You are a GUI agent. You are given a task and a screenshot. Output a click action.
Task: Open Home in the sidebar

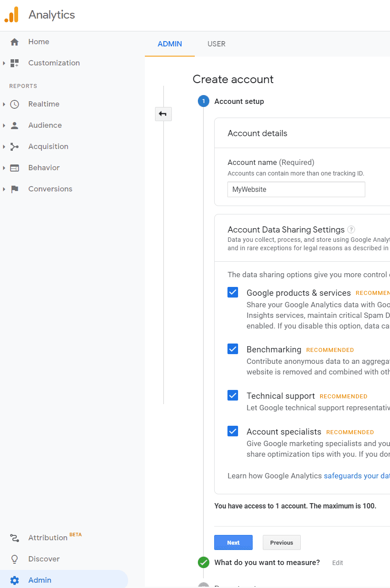pos(39,42)
